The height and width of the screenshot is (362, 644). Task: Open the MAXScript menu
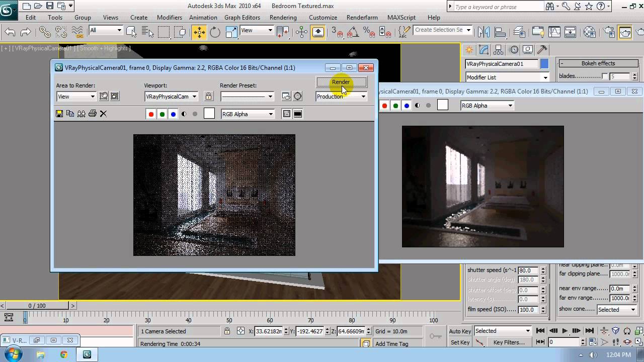(401, 17)
